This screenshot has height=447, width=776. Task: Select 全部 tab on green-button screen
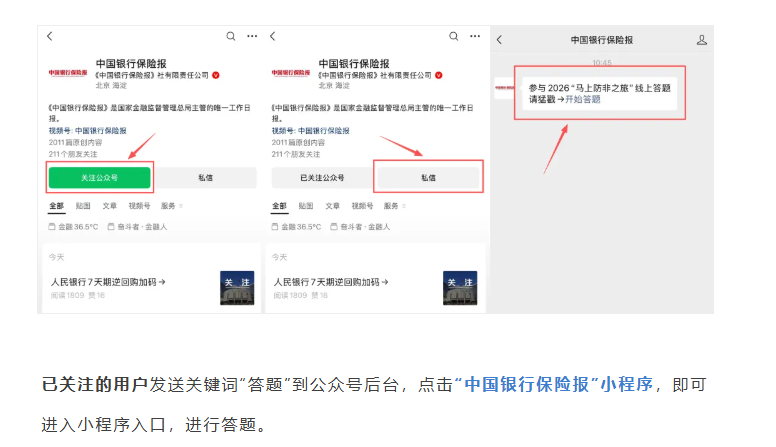[x=56, y=206]
